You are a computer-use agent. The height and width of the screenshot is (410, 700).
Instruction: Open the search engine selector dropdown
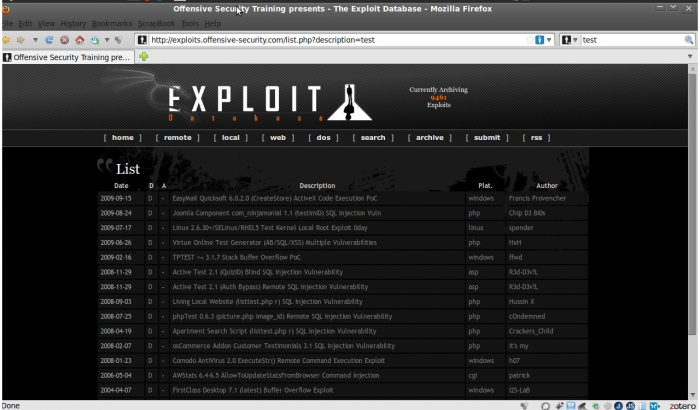(x=569, y=40)
